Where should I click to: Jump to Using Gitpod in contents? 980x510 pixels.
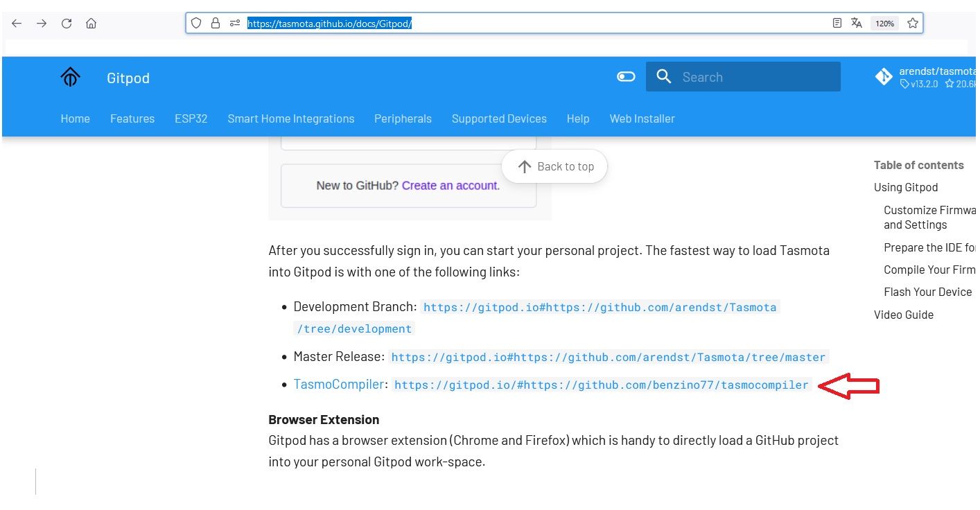[906, 187]
